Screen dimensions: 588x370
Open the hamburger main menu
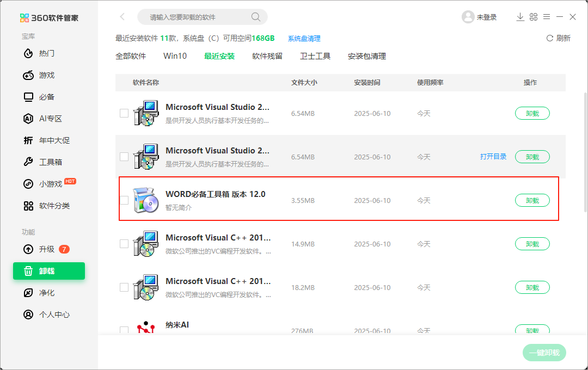(547, 17)
